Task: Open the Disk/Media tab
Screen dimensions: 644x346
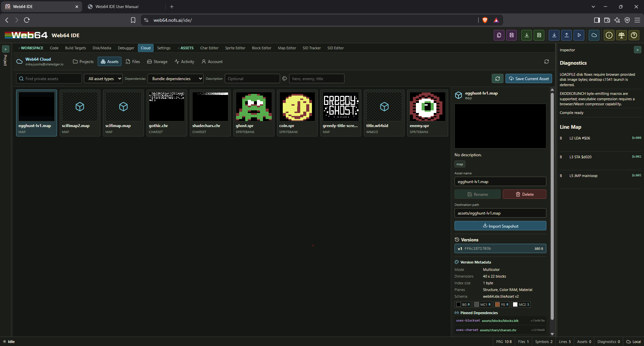Action: (x=102, y=48)
